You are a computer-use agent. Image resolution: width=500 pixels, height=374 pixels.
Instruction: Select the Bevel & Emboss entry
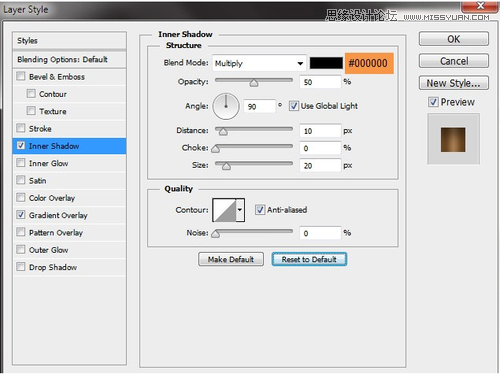(69, 77)
